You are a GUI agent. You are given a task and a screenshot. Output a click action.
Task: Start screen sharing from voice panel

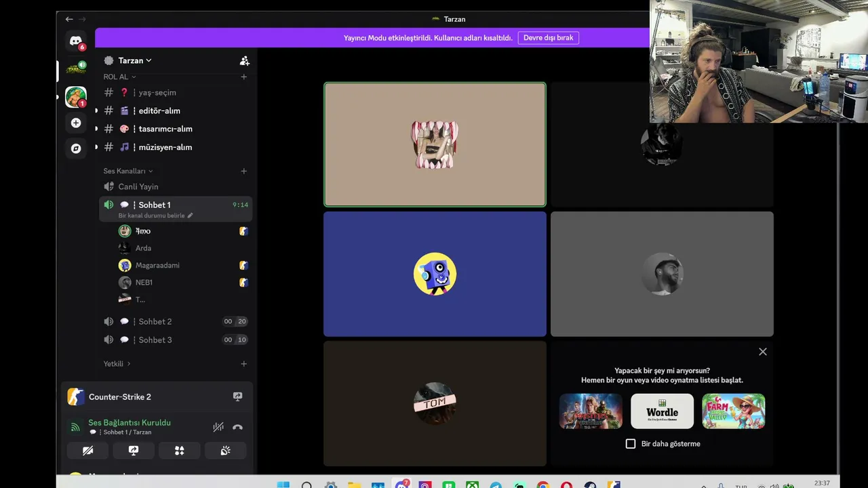[134, 451]
